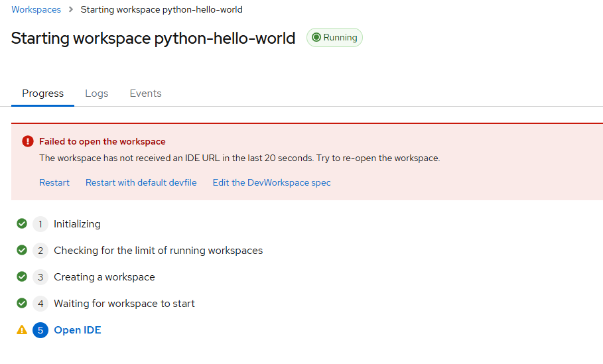The width and height of the screenshot is (603, 364).
Task: Click the green check beside Checking for the limit
Action: 22,250
